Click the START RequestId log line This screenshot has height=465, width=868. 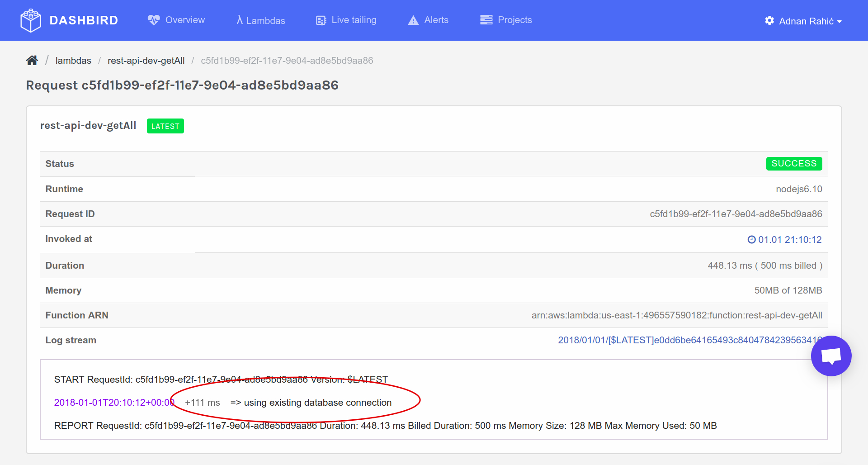(221, 380)
